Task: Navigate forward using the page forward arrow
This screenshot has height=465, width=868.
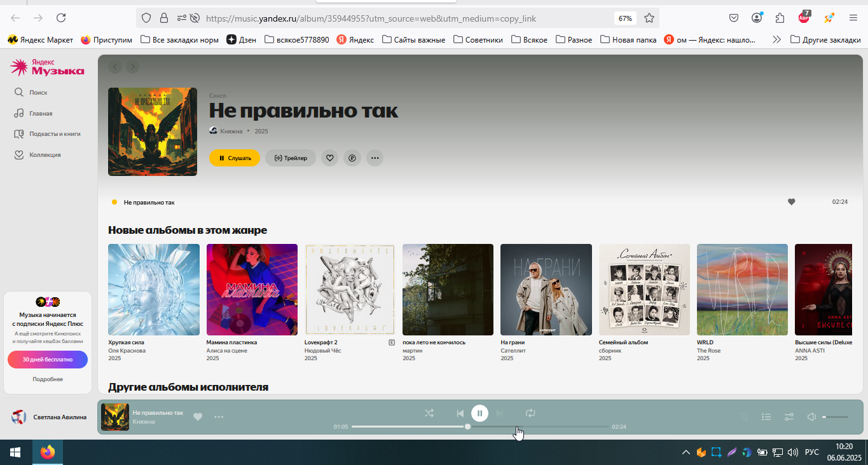Action: (x=132, y=67)
